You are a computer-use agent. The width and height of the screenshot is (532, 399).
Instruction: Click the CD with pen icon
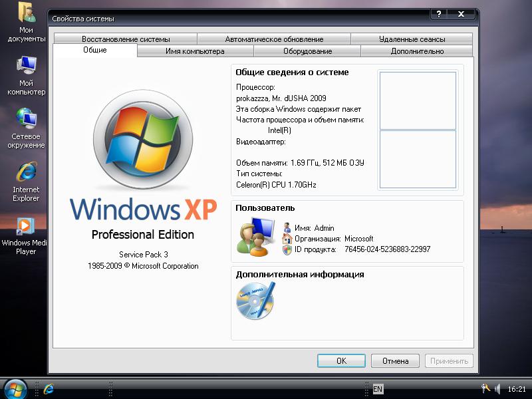coord(255,301)
